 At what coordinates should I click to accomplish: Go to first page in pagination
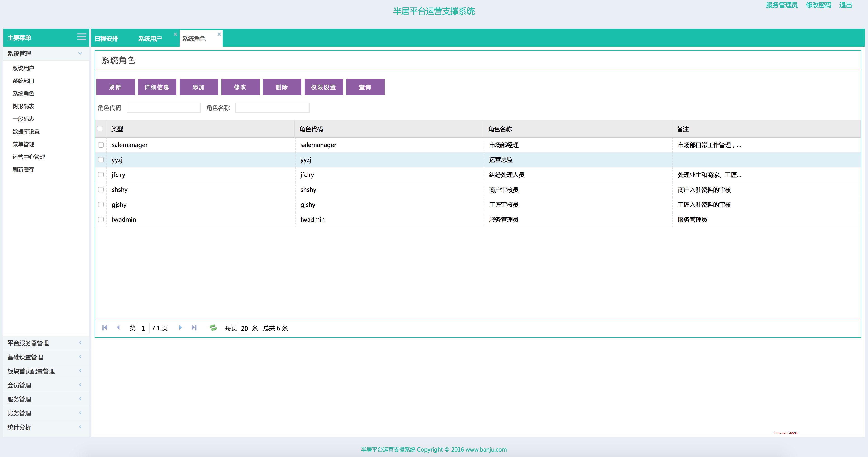[105, 328]
